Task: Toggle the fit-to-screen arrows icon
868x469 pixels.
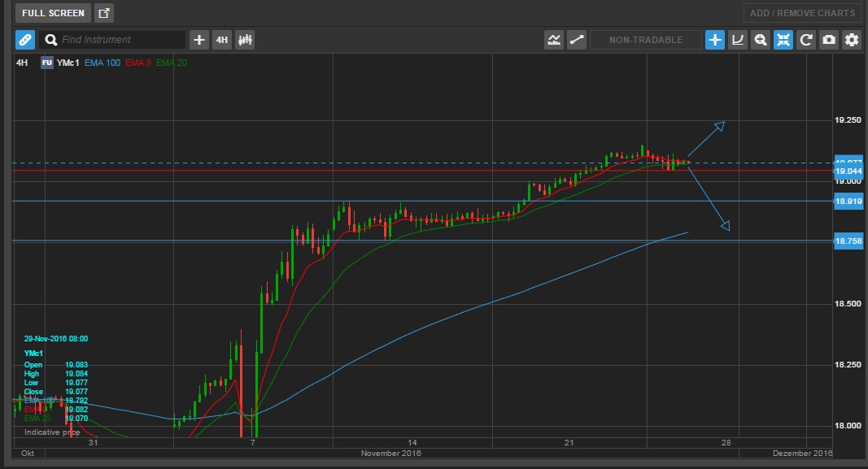Action: click(x=783, y=40)
